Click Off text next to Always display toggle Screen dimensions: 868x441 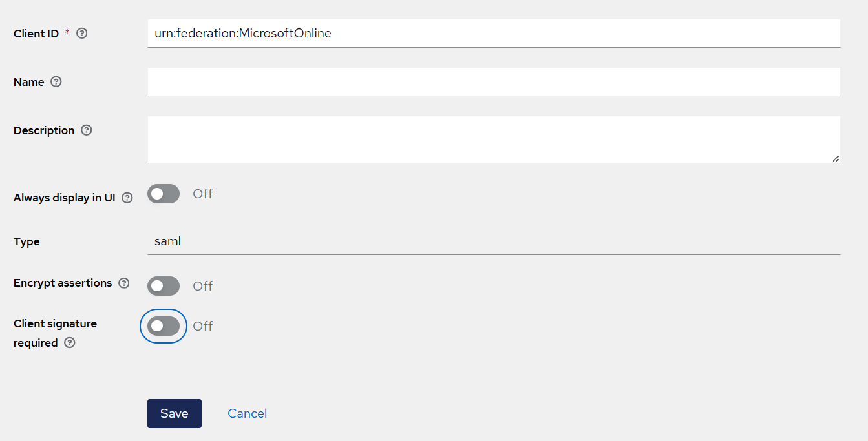(202, 194)
